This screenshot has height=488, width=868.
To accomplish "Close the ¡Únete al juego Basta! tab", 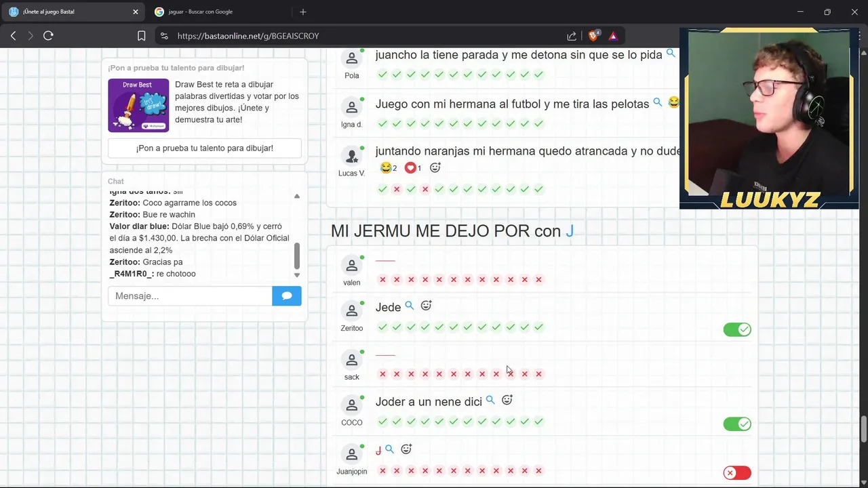I will [x=135, y=12].
